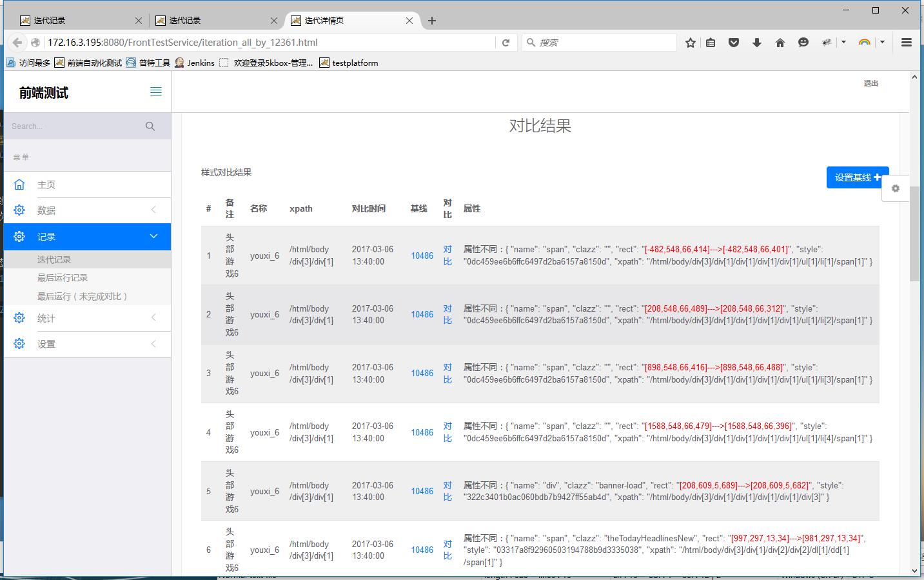Viewport: 924px width, 580px height.
Task: Click the gear icon beside 数据
Action: click(19, 210)
